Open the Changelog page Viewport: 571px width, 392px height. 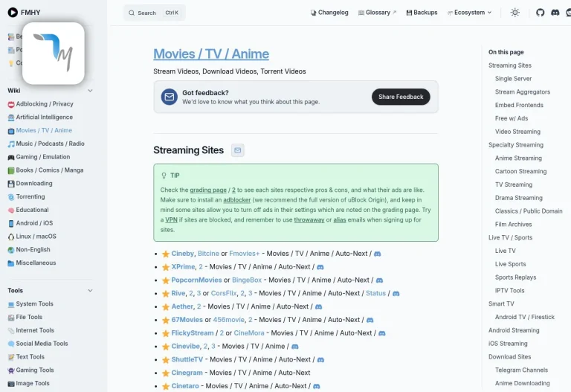click(x=329, y=13)
